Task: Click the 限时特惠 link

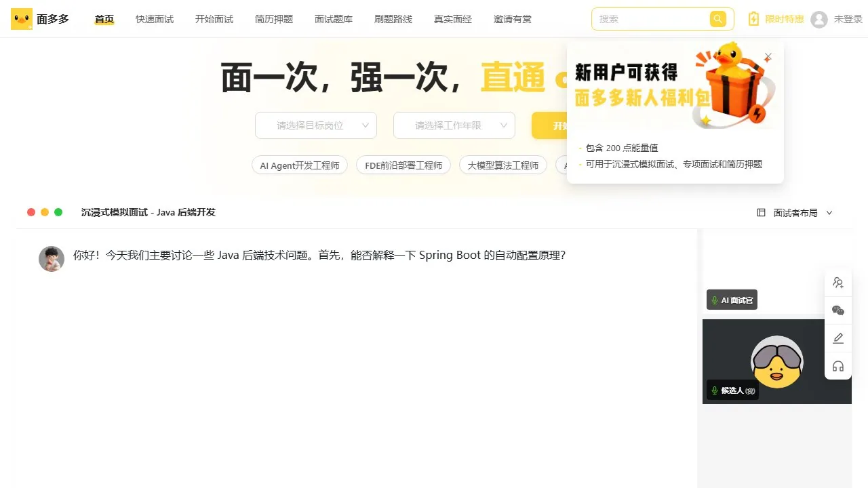Action: pos(785,19)
